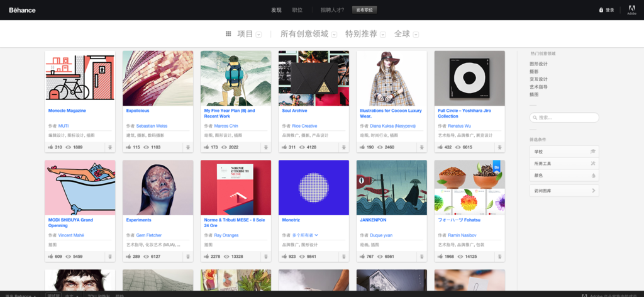Visit Rice Creative's profile
This screenshot has width=644, height=297.
[x=304, y=126]
